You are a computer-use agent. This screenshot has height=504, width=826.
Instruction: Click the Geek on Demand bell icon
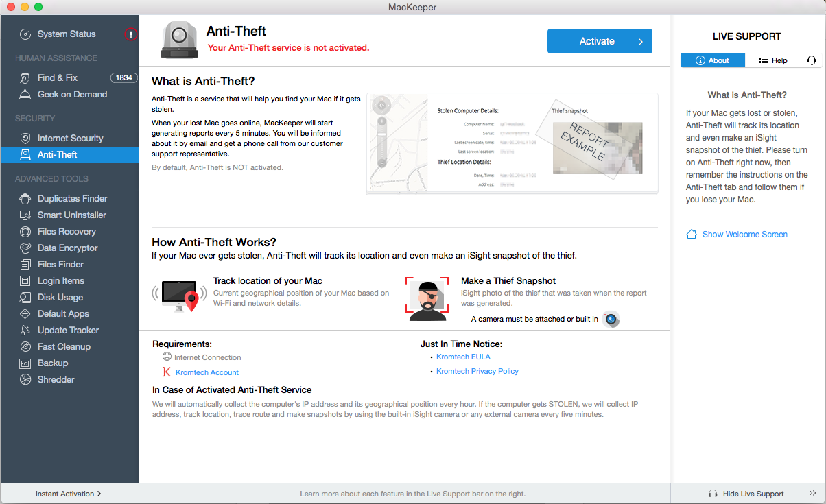point(25,94)
